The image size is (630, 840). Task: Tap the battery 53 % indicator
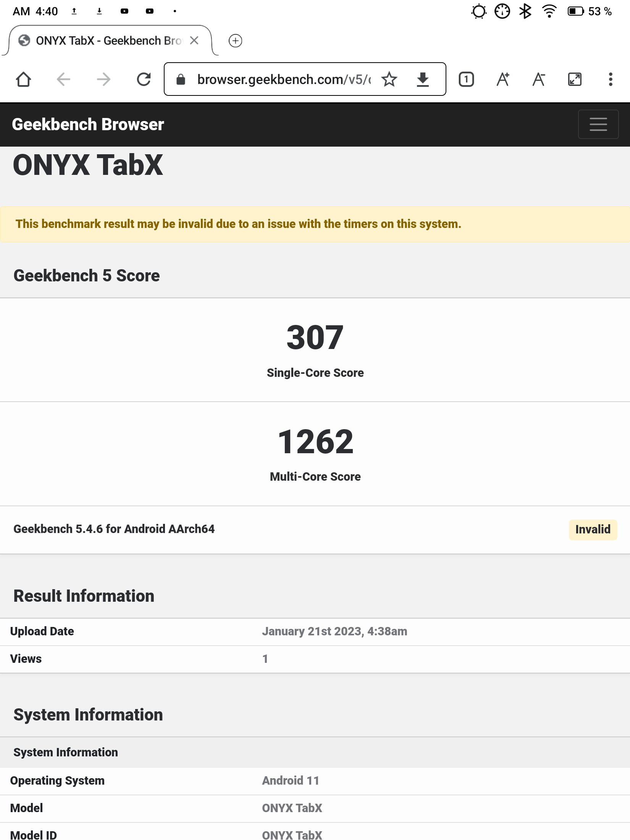pos(590,11)
